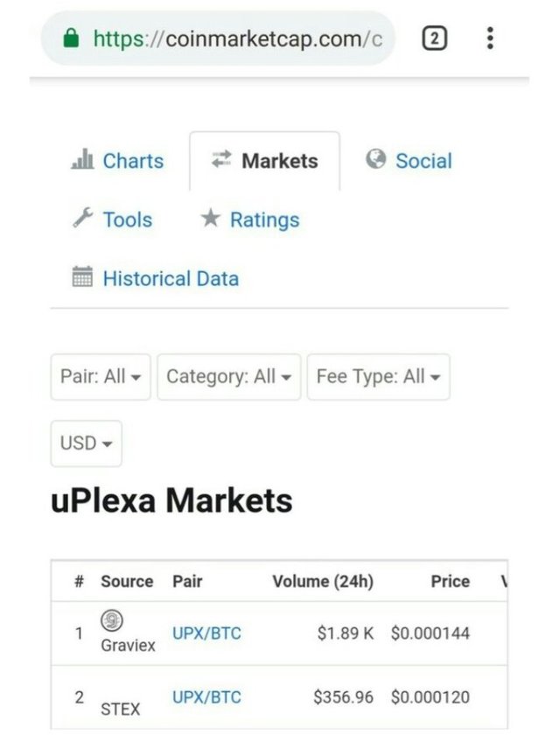Open the STEX UPX/BTC pair link
This screenshot has height=742, width=560.
click(206, 697)
